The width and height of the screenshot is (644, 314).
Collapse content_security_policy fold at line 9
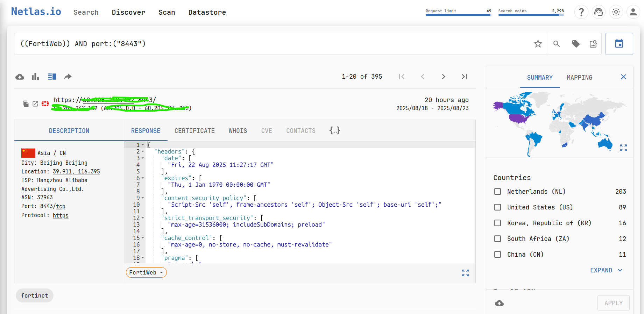[x=143, y=198]
